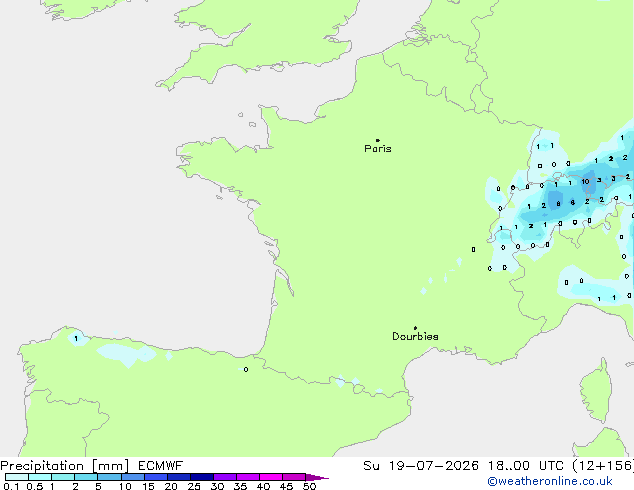The height and width of the screenshot is (490, 634).
Task: Click the ECMWF model label
Action: click(x=161, y=466)
